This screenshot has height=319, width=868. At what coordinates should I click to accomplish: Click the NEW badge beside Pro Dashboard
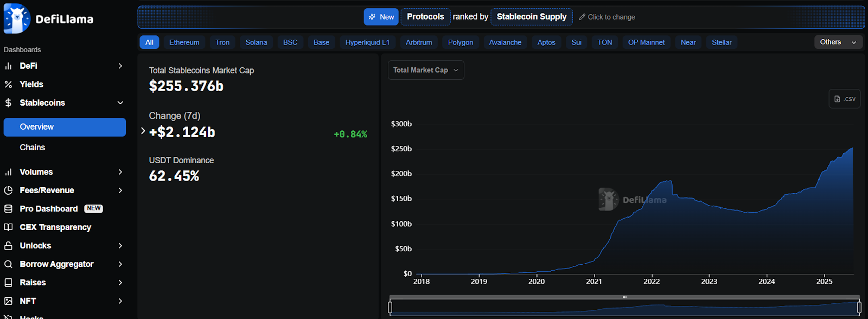(x=94, y=209)
